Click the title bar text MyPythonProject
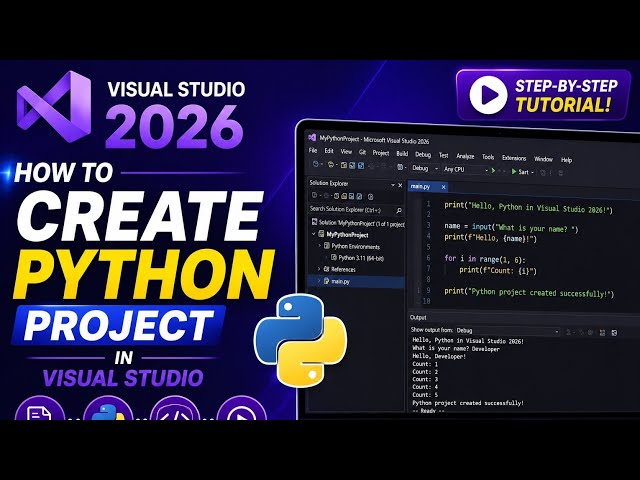Screen dimensions: 640x480 pos(339,138)
